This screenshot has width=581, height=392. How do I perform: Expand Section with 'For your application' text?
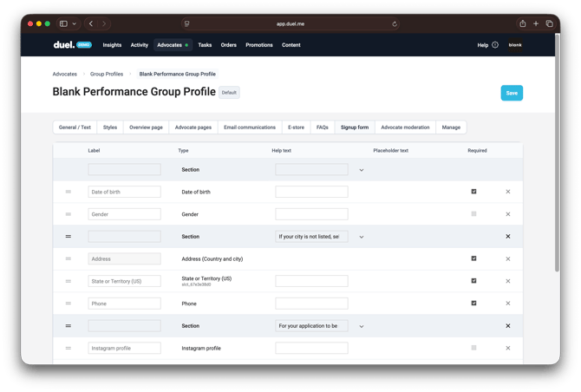[x=362, y=326]
